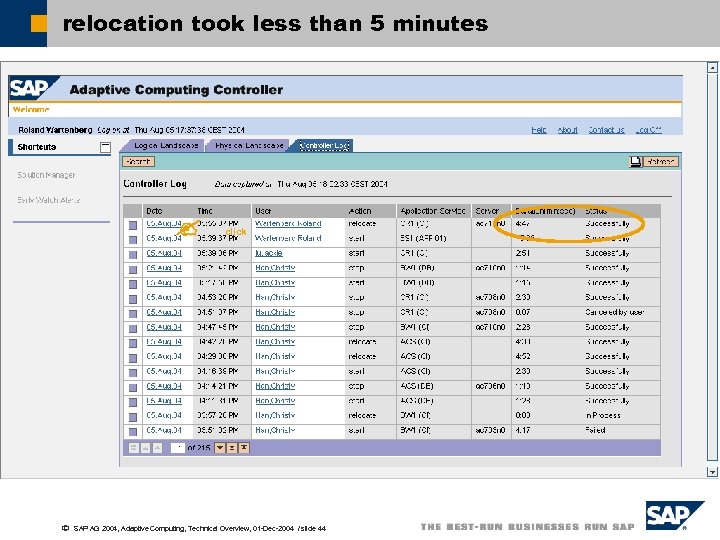Open Han,Christy link in stop ACS (DB) row

[275, 386]
